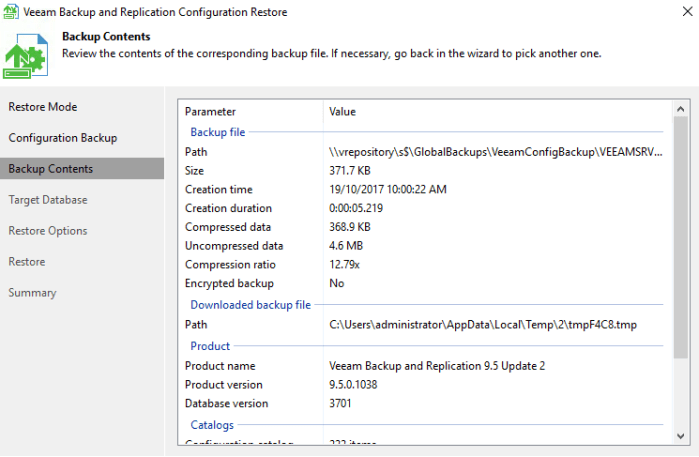699x457 pixels.
Task: Click the Value column header
Action: point(342,111)
